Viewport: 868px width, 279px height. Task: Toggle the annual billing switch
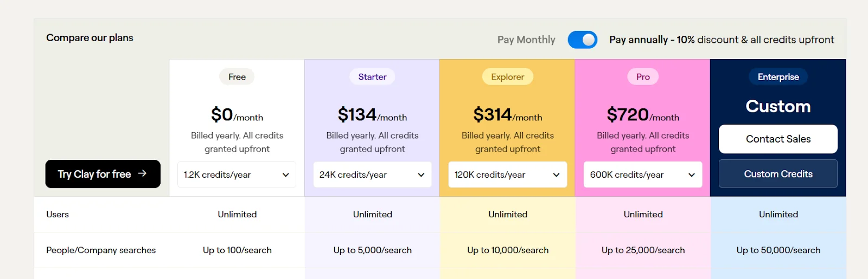coord(582,40)
